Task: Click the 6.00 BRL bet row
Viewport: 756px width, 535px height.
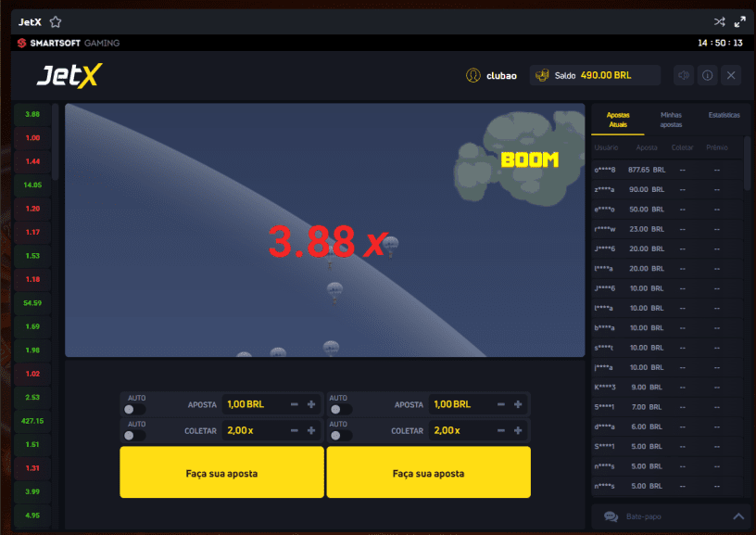Action: click(x=666, y=427)
